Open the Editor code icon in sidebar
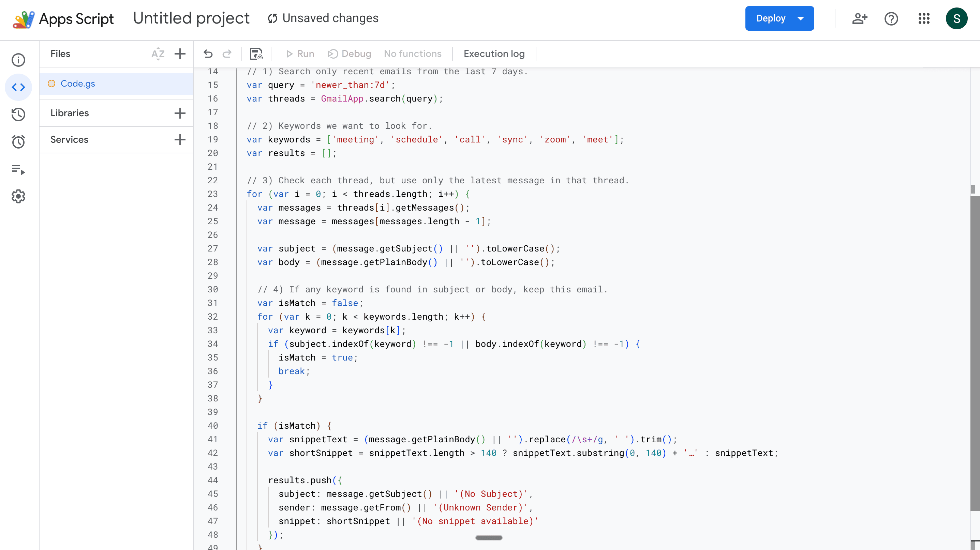 click(x=18, y=88)
